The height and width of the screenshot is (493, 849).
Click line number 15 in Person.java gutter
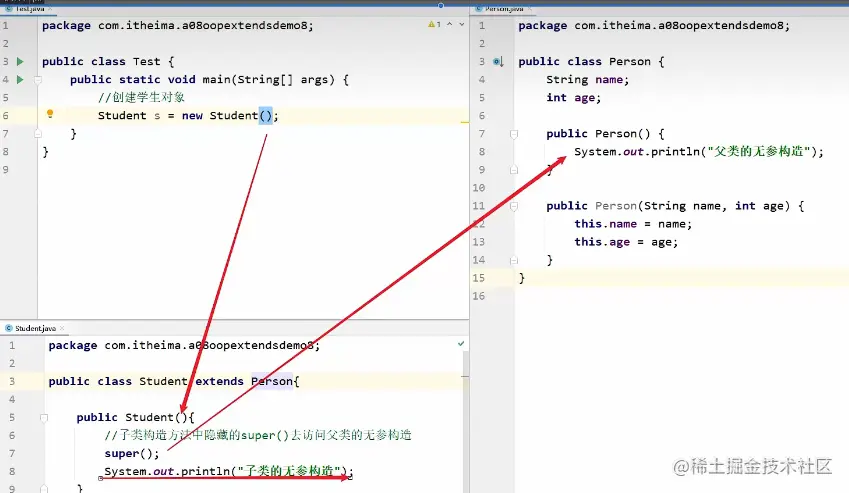[x=479, y=278]
